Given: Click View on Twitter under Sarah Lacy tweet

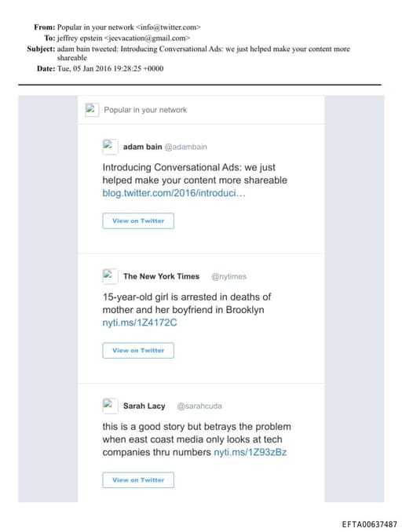Looking at the screenshot, I should tap(138, 480).
